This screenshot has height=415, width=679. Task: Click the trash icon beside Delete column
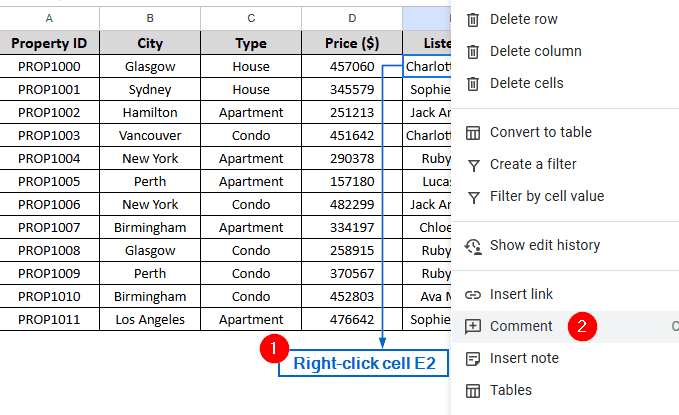click(473, 52)
